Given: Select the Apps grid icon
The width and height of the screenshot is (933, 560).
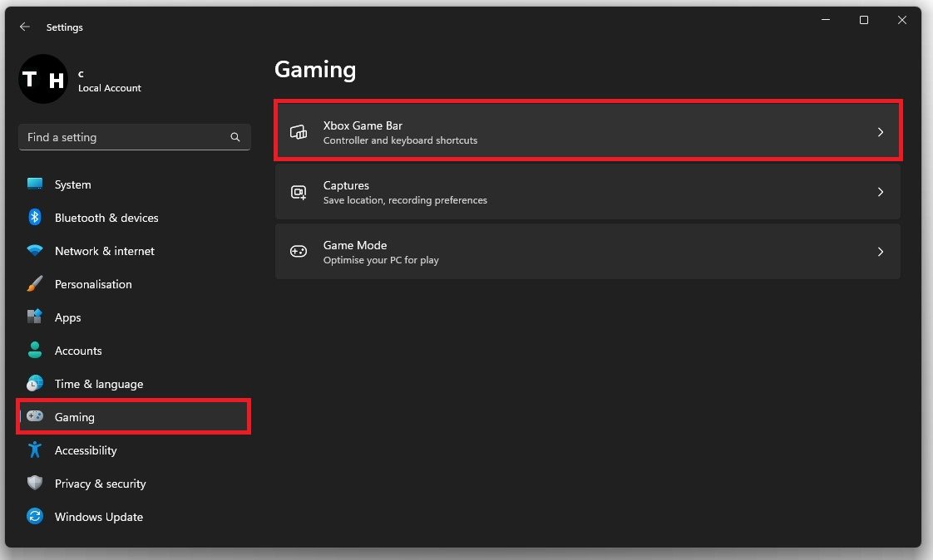Looking at the screenshot, I should [35, 317].
